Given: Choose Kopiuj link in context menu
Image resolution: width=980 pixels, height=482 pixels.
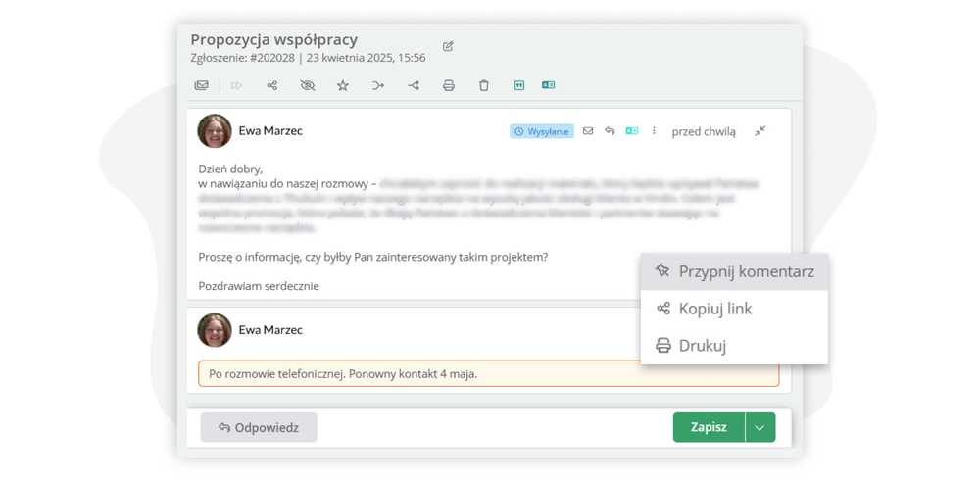Looking at the screenshot, I should click(734, 309).
